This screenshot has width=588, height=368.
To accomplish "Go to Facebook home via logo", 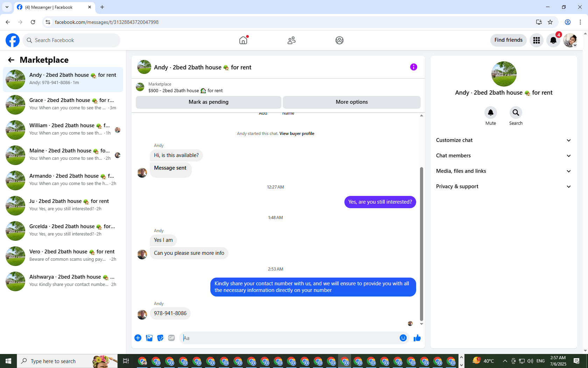I will tap(13, 40).
